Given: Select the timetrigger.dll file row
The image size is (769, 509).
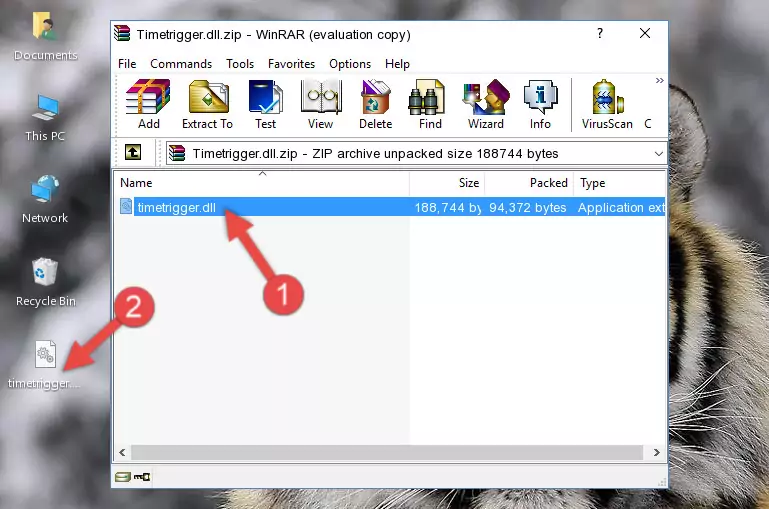Looking at the screenshot, I should 391,207.
